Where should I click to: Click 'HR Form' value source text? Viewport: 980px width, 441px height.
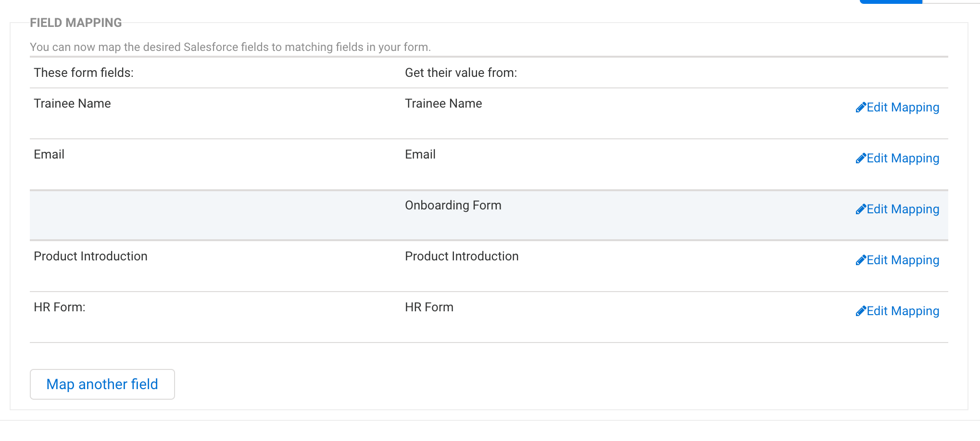(429, 307)
